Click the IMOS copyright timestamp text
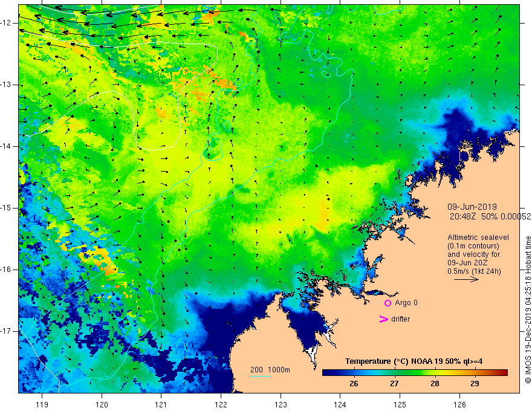This screenshot has width=532, height=411. coord(528,310)
